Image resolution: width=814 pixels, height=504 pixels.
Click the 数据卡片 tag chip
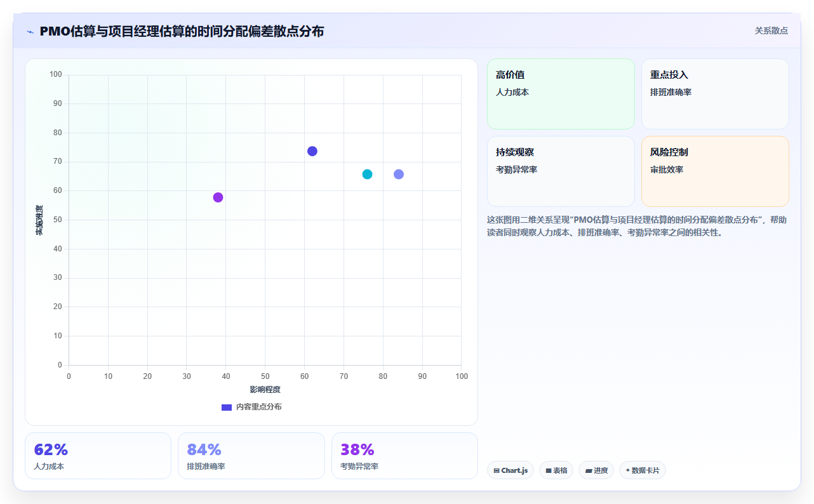pos(643,470)
